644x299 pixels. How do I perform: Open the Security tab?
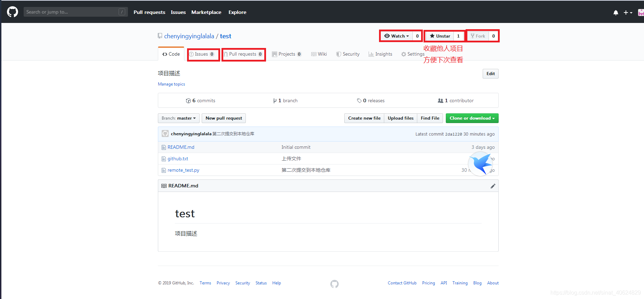348,54
